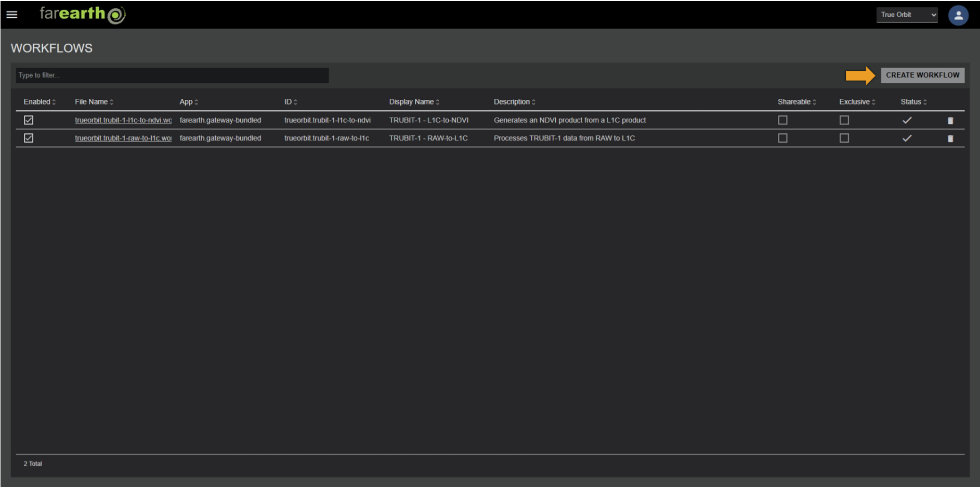Delete the L1C-to-NDVI workflow trash icon
The width and height of the screenshot is (980, 488).
coord(950,121)
